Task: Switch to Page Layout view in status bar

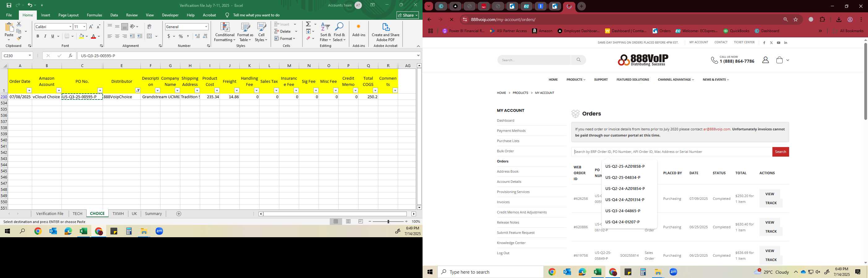Action: click(348, 221)
